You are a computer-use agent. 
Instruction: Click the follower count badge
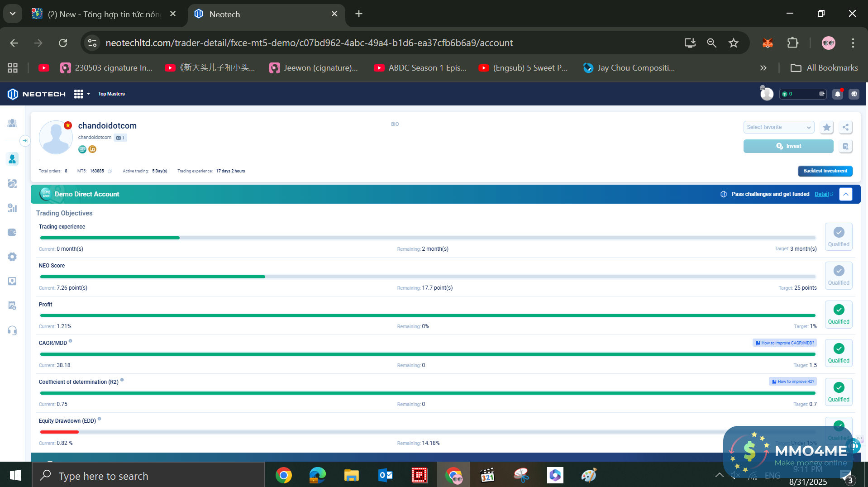tap(120, 138)
